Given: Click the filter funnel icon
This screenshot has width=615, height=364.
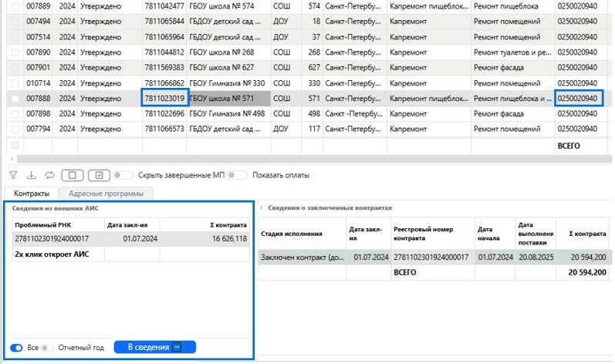Looking at the screenshot, I should pos(13,175).
